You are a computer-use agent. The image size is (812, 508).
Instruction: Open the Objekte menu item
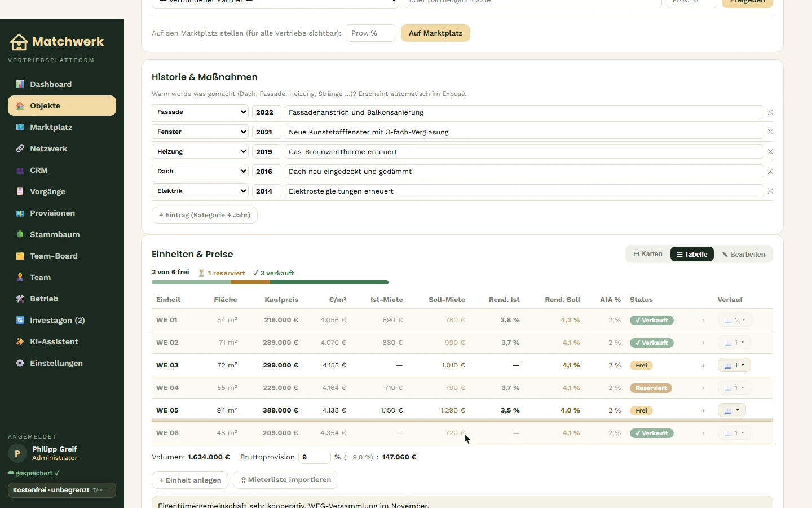[x=62, y=106]
